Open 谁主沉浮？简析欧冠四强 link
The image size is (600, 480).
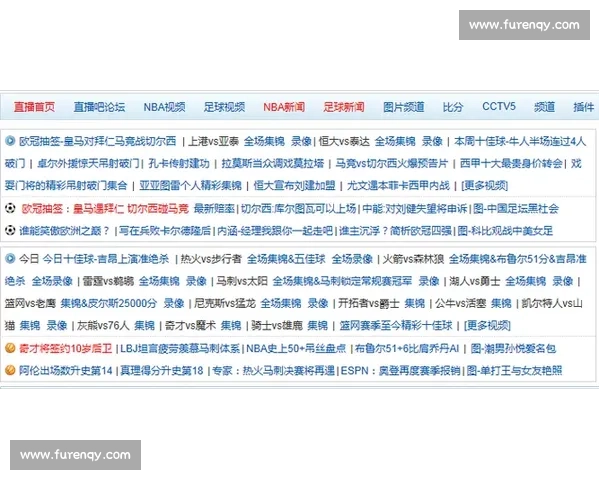[x=395, y=231]
